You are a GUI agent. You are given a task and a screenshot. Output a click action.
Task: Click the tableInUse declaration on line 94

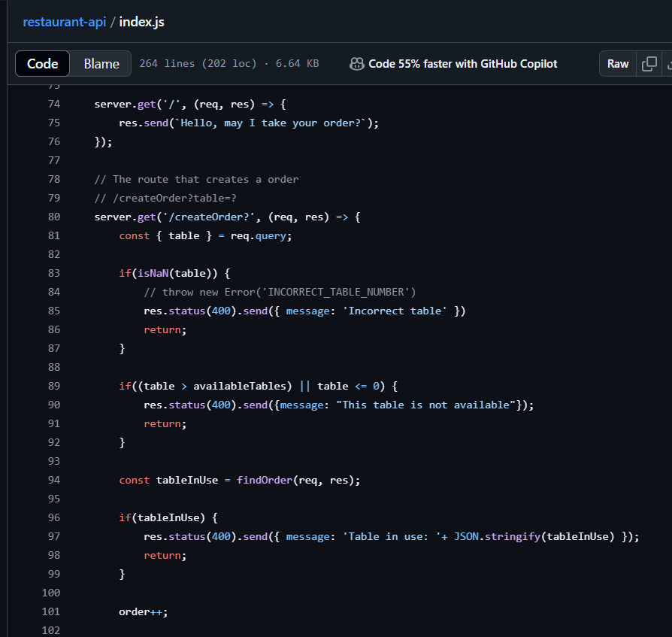[187, 480]
